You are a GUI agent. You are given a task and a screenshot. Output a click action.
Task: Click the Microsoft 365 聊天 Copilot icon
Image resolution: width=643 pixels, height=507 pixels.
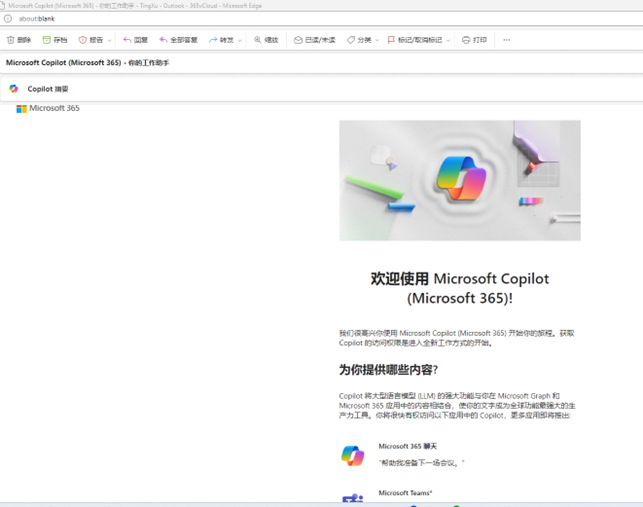pos(353,455)
